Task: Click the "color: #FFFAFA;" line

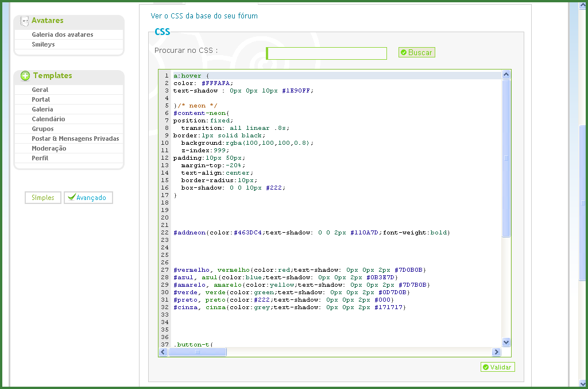Action: click(203, 83)
